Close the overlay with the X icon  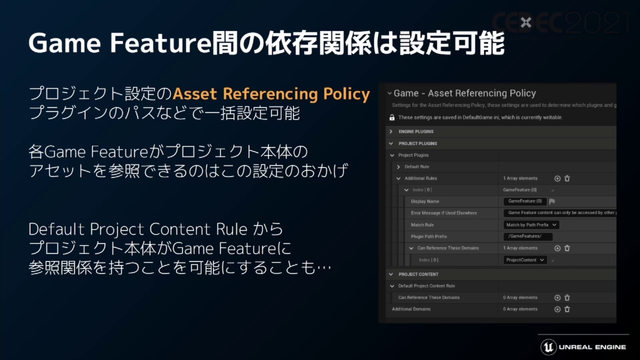(x=526, y=22)
